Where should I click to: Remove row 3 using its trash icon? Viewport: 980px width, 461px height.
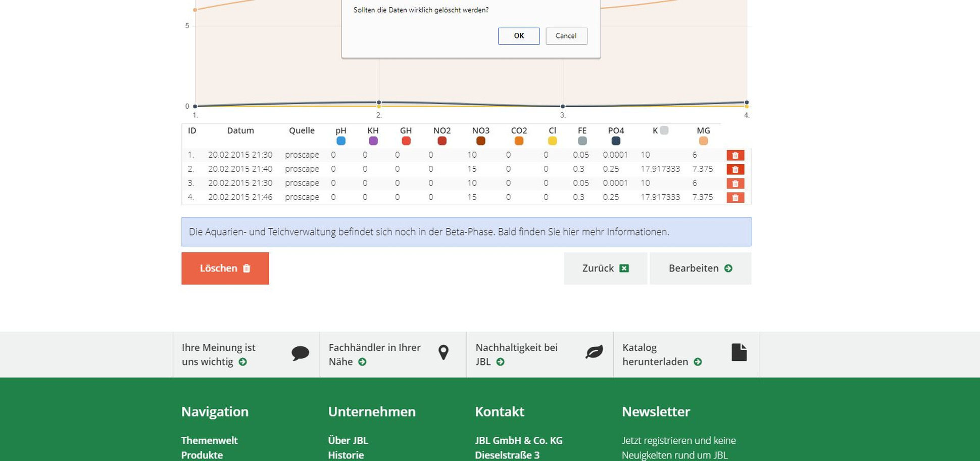click(735, 183)
